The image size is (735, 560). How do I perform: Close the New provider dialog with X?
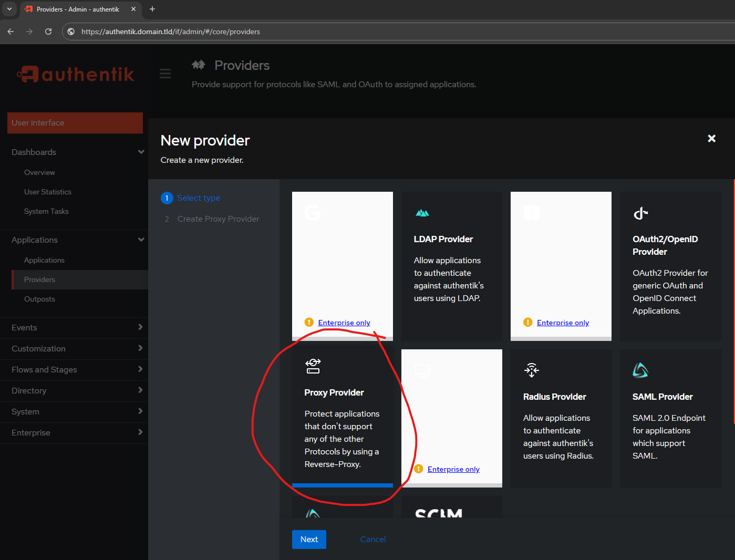(x=711, y=138)
